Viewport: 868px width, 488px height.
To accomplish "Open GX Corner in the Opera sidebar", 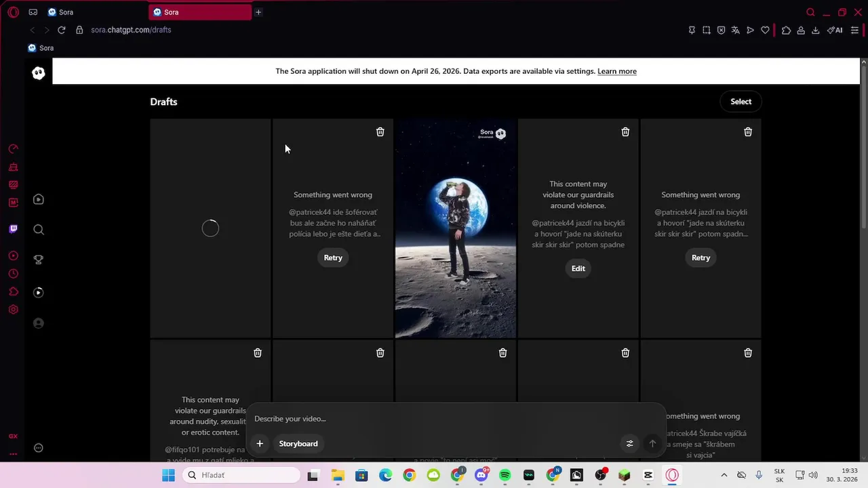I will (13, 436).
